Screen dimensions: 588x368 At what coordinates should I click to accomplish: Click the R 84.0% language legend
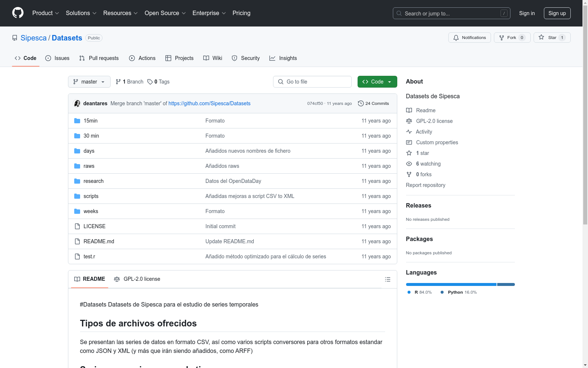coord(420,292)
